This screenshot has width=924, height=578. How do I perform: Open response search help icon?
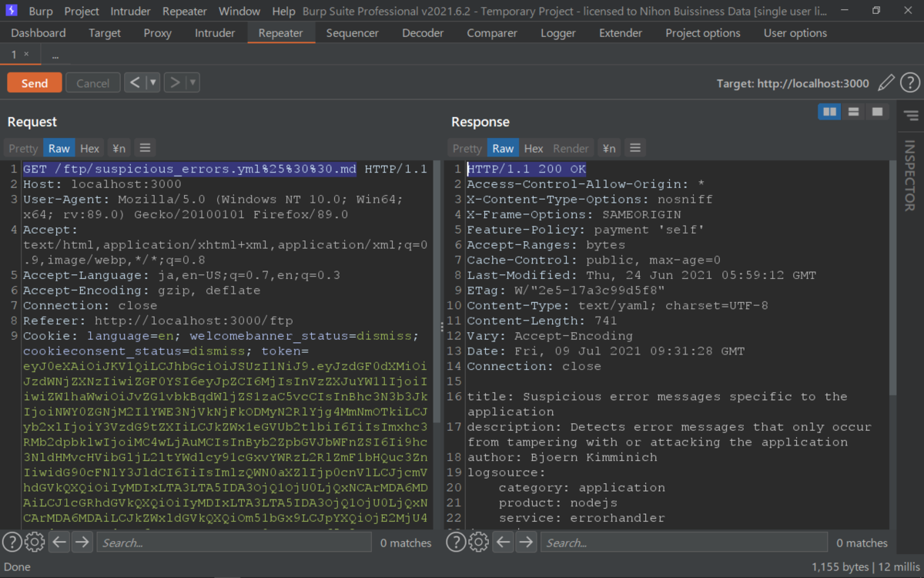(456, 542)
